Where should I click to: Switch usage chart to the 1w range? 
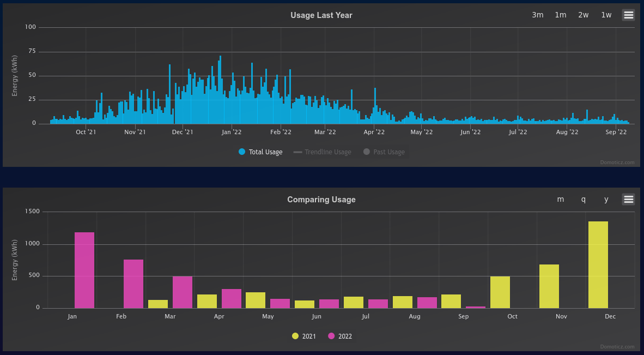click(x=606, y=15)
